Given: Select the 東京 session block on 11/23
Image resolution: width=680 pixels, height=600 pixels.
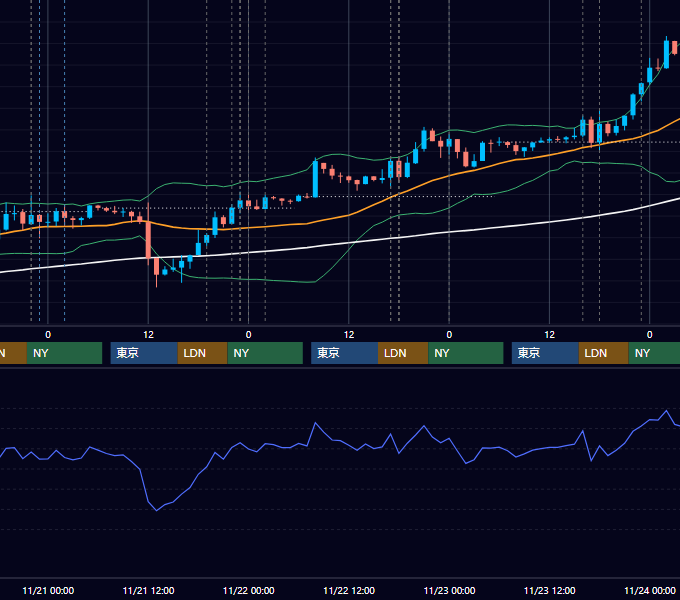Looking at the screenshot, I should (545, 353).
